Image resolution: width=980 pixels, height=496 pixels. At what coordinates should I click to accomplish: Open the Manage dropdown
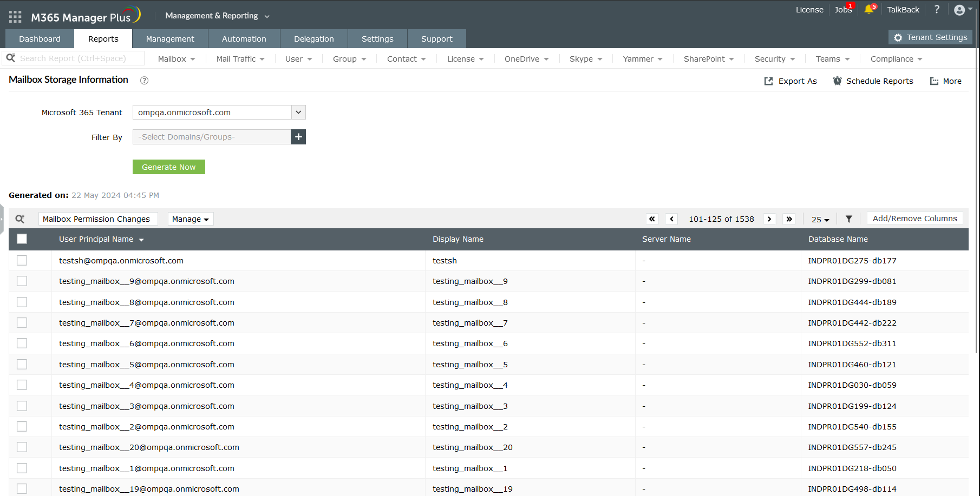click(191, 219)
